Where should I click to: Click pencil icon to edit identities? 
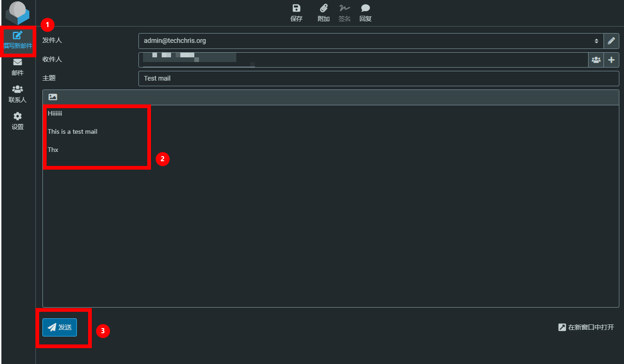point(611,41)
